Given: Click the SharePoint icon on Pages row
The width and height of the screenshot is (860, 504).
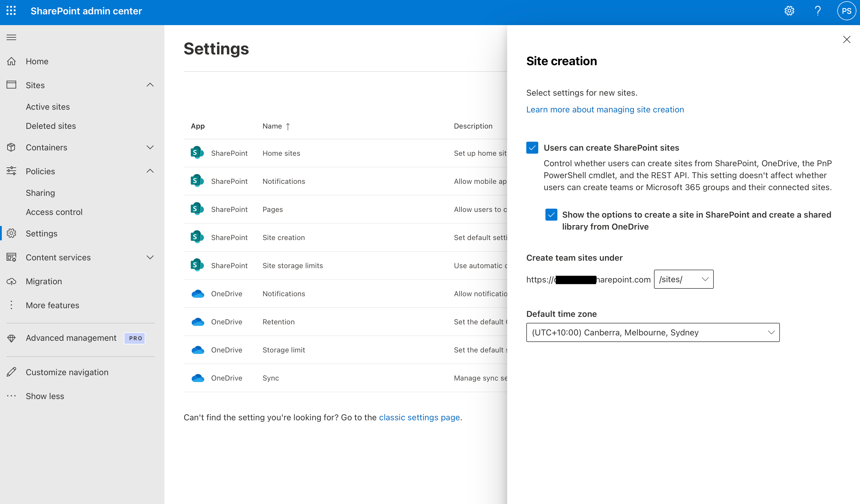Looking at the screenshot, I should [x=196, y=209].
